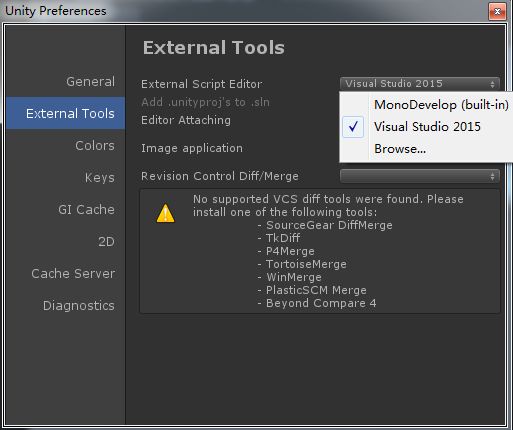Image resolution: width=513 pixels, height=430 pixels.
Task: Select the External Tools sidebar item
Action: pyautogui.click(x=65, y=113)
